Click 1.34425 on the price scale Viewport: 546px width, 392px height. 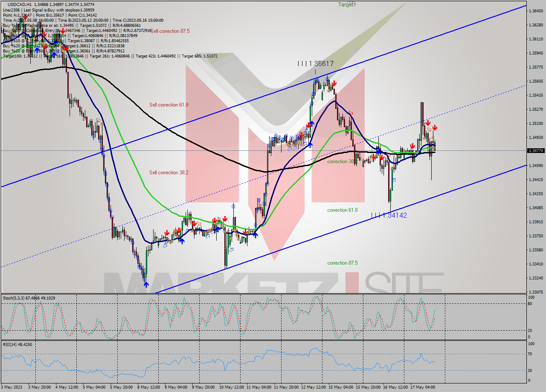tap(536, 179)
